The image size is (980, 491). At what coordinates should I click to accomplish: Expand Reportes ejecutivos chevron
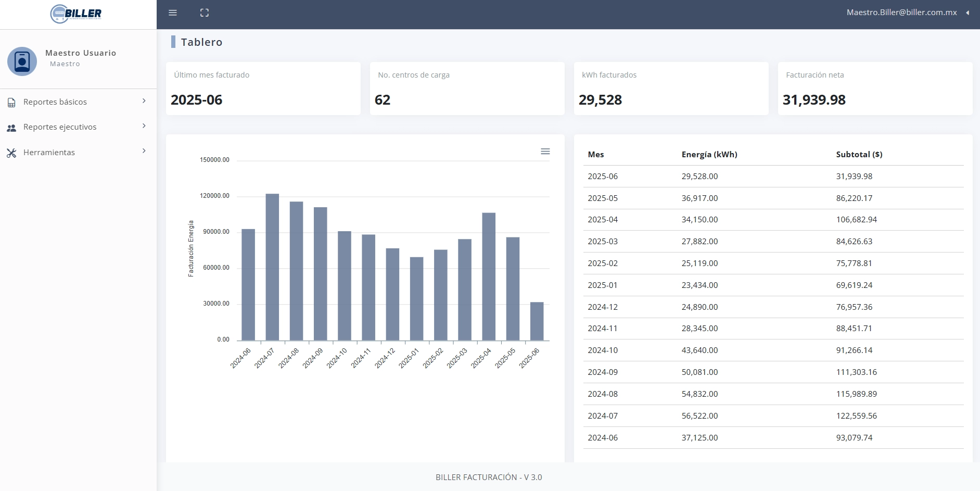click(x=144, y=126)
